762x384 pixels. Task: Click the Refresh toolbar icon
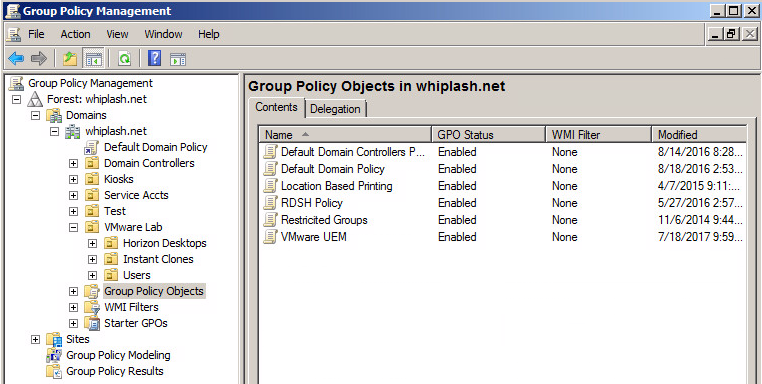(124, 59)
